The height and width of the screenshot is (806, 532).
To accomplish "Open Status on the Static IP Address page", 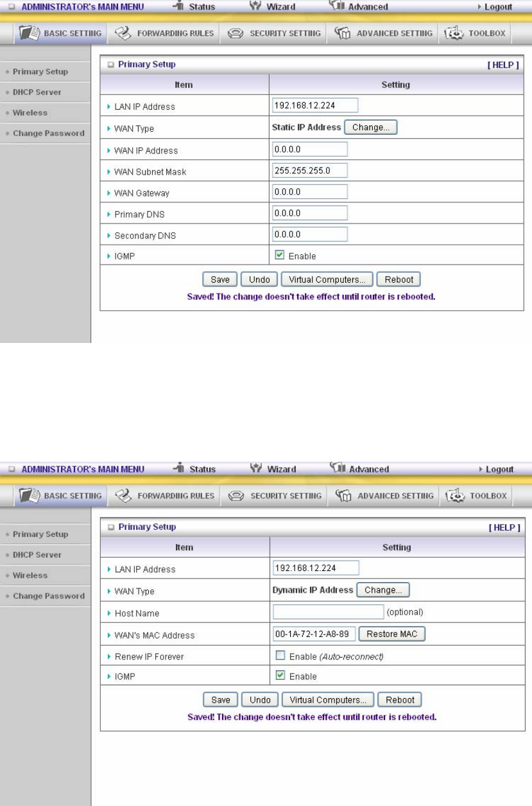I will point(194,7).
